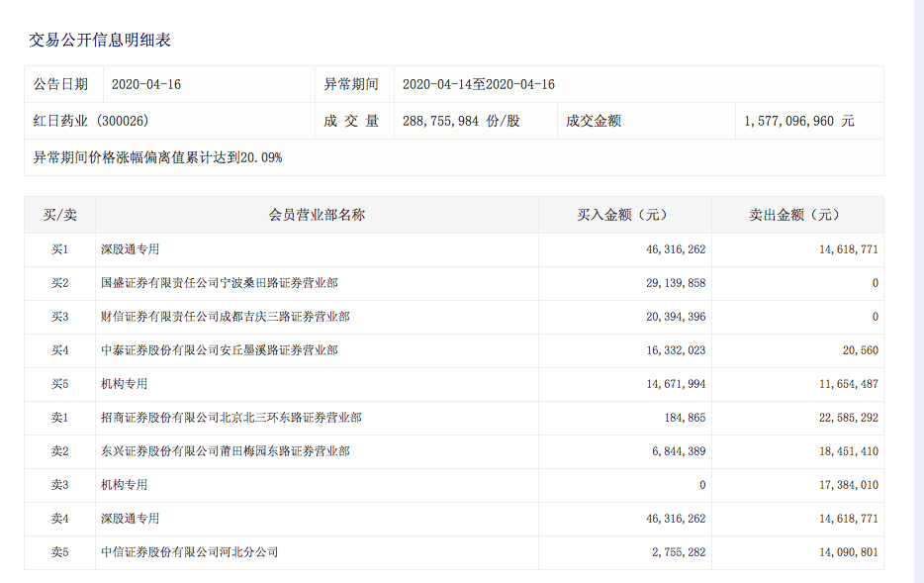Click the 买/卖 column header

pos(59,215)
